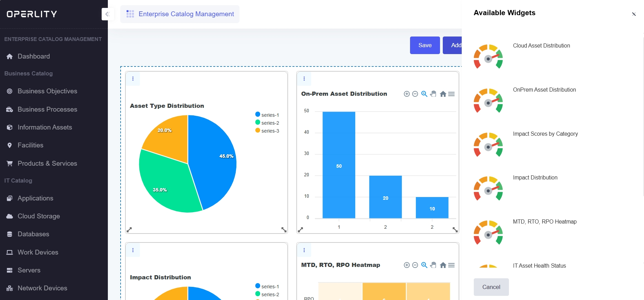The width and height of the screenshot is (644, 300).
Task: Go to Cloud Storage in sidebar
Action: [39, 216]
